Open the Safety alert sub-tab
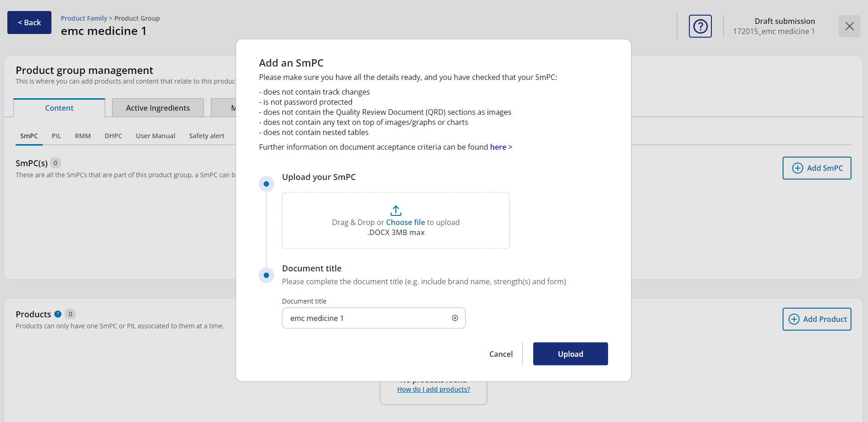Screen dimensions: 868x422 tap(207, 136)
